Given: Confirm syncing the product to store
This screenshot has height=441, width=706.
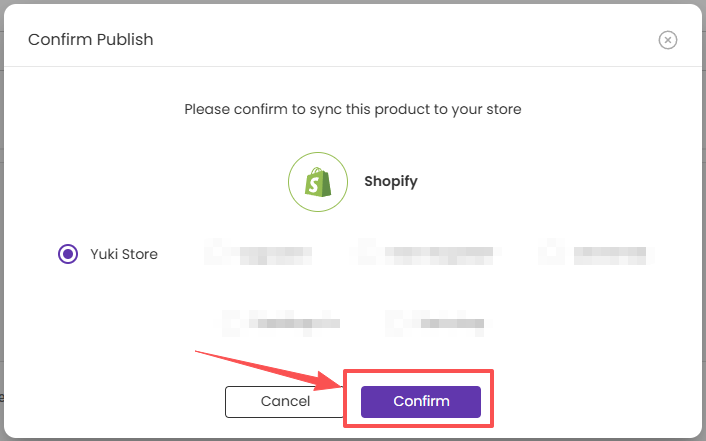Looking at the screenshot, I should click(421, 401).
